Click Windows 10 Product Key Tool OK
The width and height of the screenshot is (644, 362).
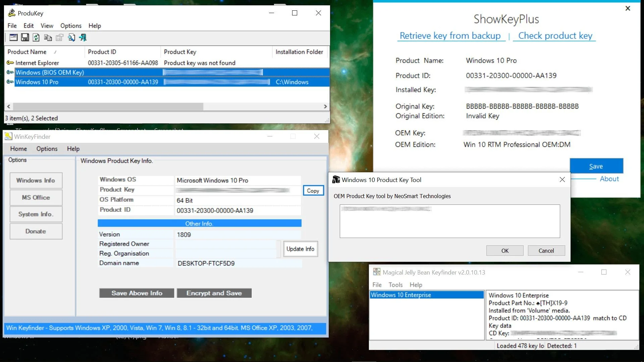[x=505, y=251]
